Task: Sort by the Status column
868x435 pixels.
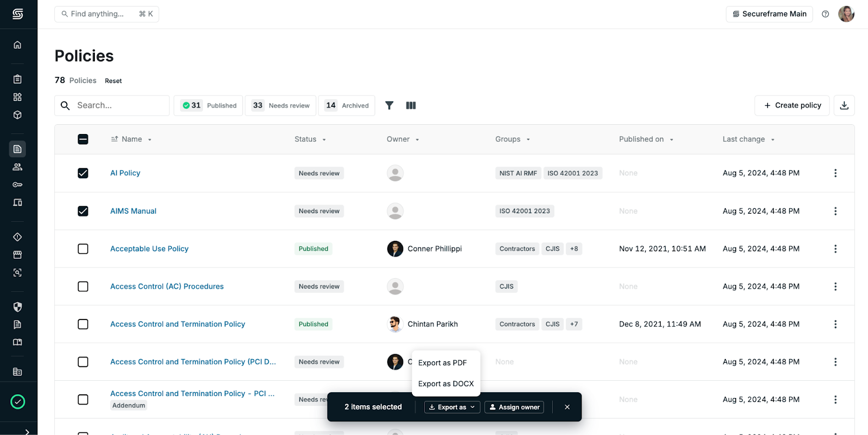Action: 310,139
